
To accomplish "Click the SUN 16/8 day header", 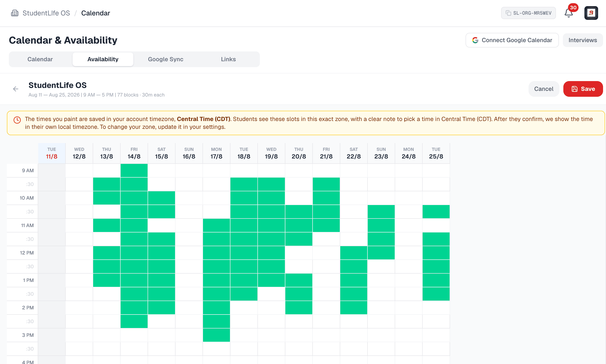I will tap(189, 153).
